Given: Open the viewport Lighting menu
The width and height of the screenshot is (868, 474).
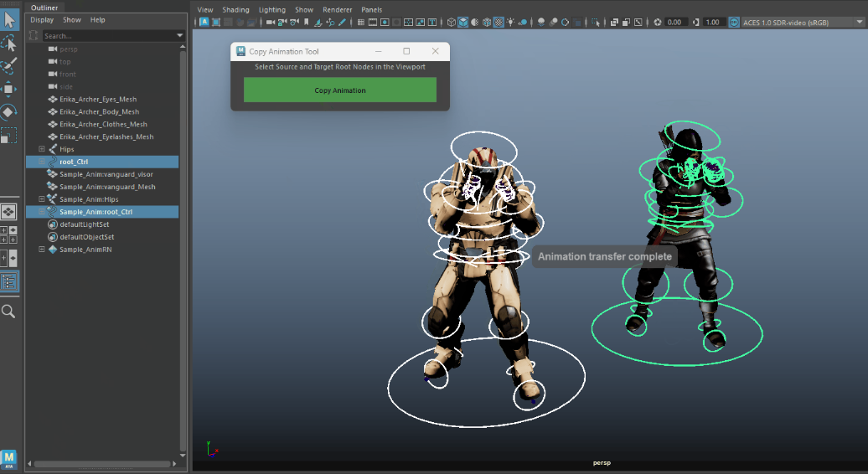Looking at the screenshot, I should point(271,9).
